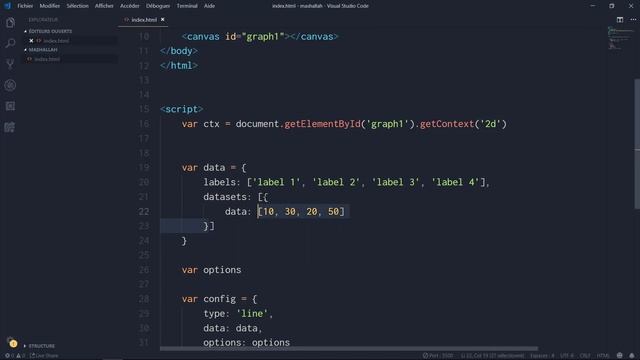
Task: Open the Afficher menu
Action: (x=104, y=6)
